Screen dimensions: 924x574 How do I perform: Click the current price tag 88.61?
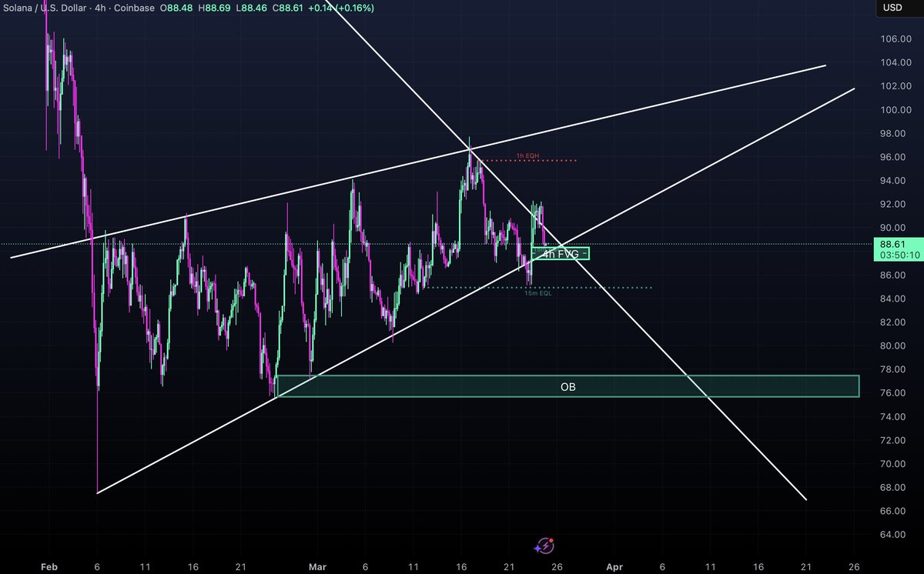892,244
